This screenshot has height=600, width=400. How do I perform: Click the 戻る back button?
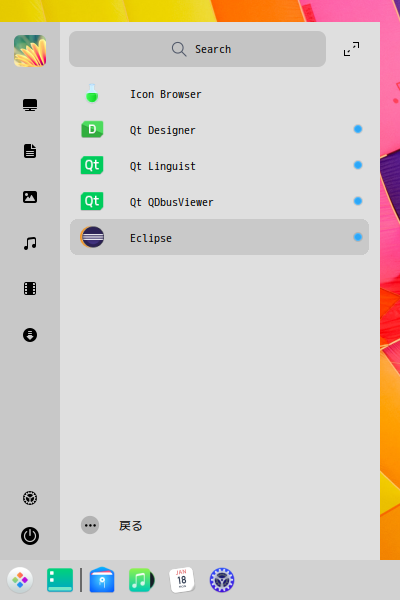coord(131,526)
